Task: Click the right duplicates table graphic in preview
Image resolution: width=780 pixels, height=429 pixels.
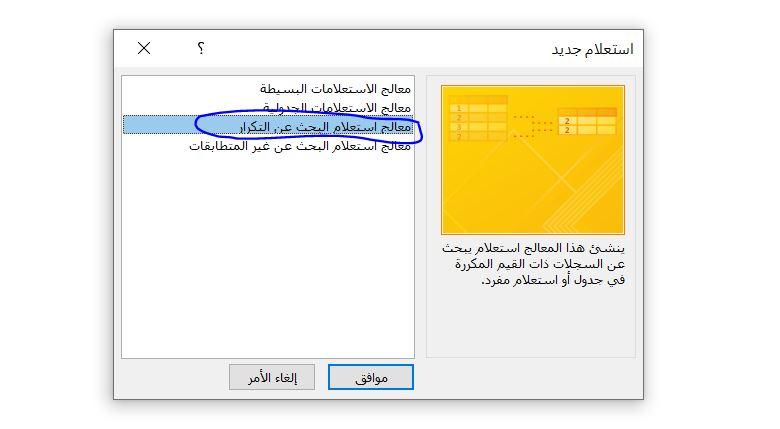Action: [x=587, y=122]
